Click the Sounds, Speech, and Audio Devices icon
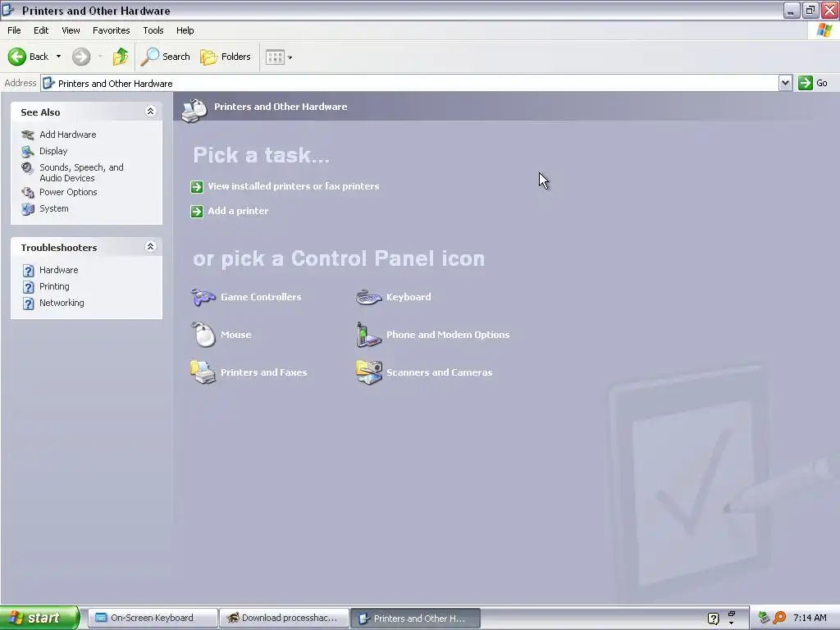The height and width of the screenshot is (630, 840). tap(27, 167)
